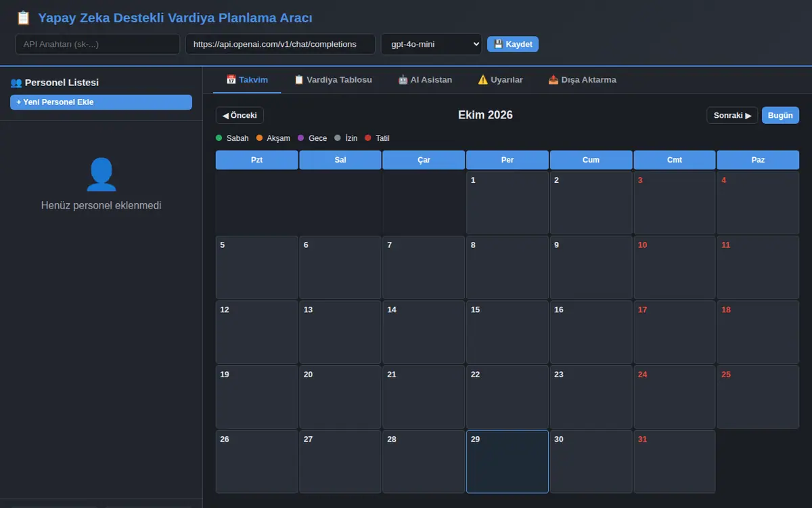
Task: Go to previous month with Önceki
Action: point(240,115)
